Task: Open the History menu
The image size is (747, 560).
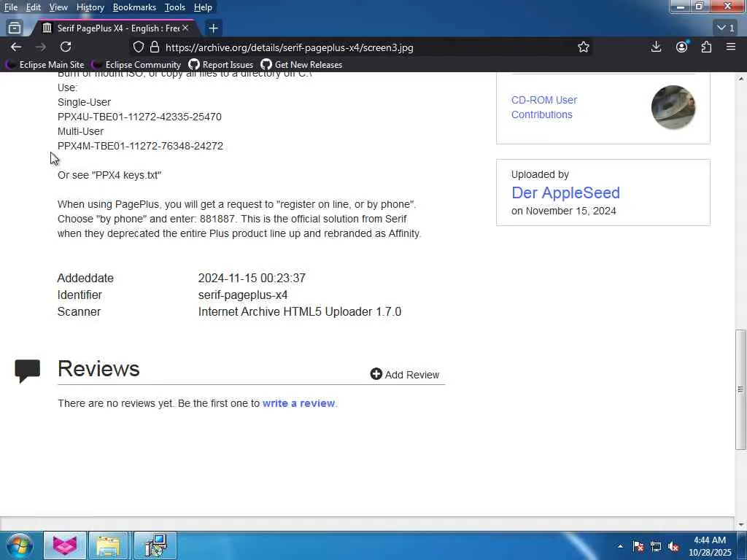Action: point(90,7)
